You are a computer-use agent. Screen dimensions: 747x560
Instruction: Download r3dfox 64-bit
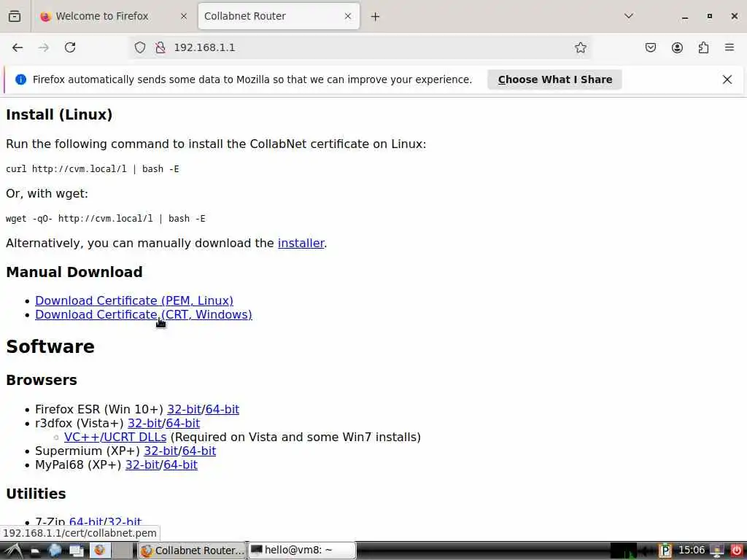(x=183, y=424)
